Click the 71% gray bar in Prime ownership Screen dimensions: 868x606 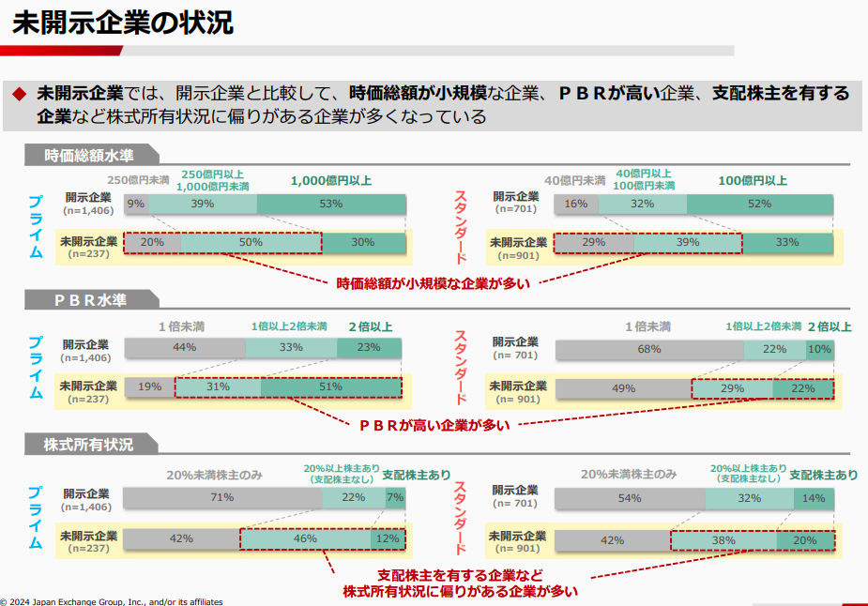pyautogui.click(x=222, y=497)
